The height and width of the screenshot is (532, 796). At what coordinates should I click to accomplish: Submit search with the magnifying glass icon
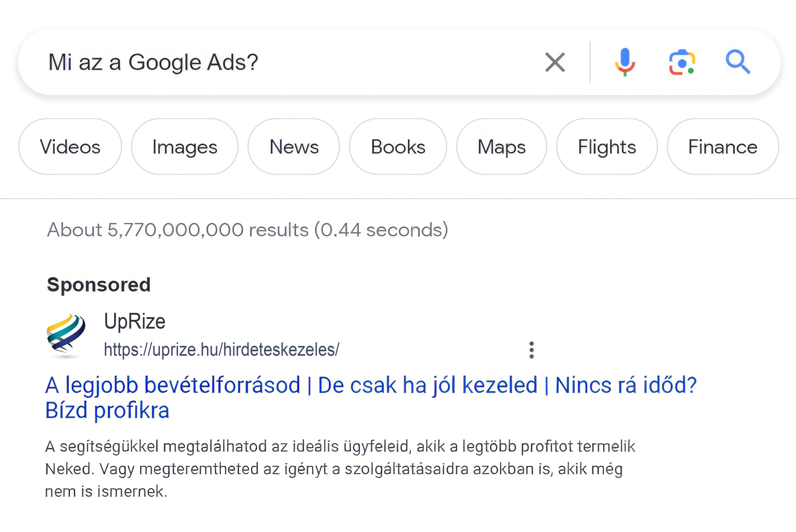click(x=738, y=62)
